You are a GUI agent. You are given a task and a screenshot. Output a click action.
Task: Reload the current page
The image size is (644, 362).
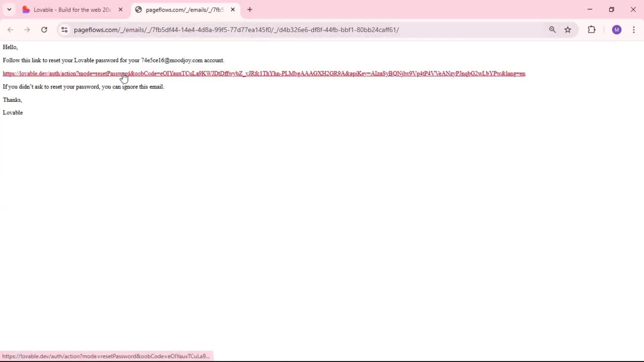(x=44, y=30)
